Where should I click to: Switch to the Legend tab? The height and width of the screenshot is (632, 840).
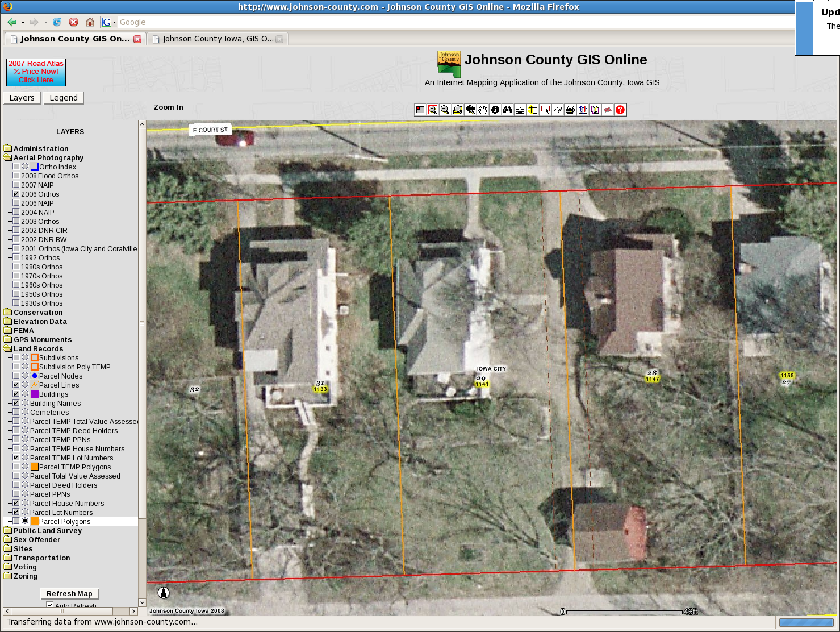(x=64, y=98)
